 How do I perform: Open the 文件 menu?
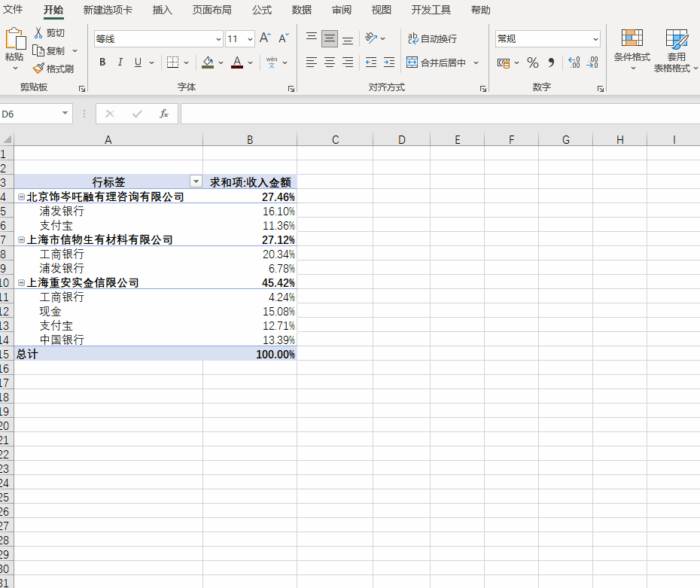13,9
